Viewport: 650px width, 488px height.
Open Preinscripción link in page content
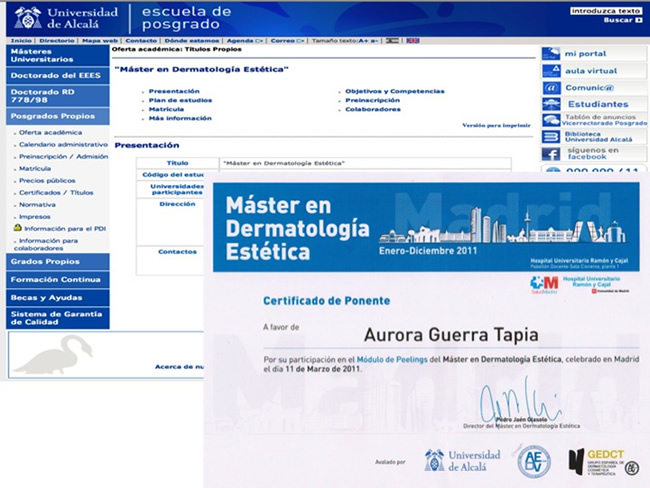[x=373, y=100]
